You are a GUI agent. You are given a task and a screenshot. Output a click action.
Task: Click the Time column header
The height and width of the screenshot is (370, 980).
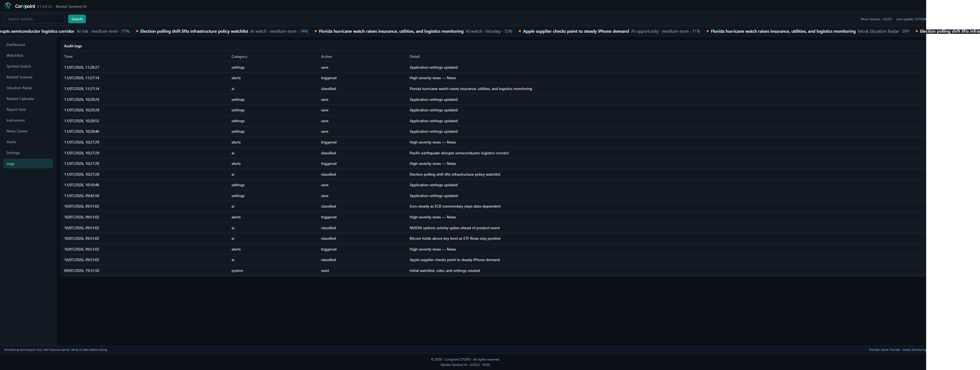coord(68,56)
